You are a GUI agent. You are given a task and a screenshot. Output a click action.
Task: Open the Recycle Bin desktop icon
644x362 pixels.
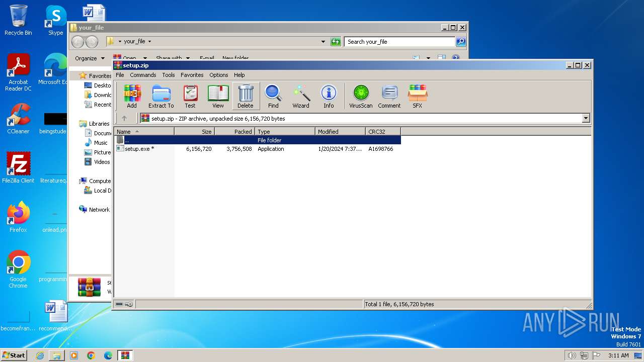[18, 21]
